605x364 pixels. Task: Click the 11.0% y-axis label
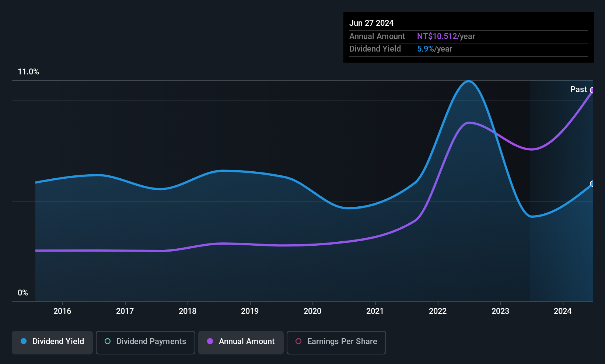28,72
